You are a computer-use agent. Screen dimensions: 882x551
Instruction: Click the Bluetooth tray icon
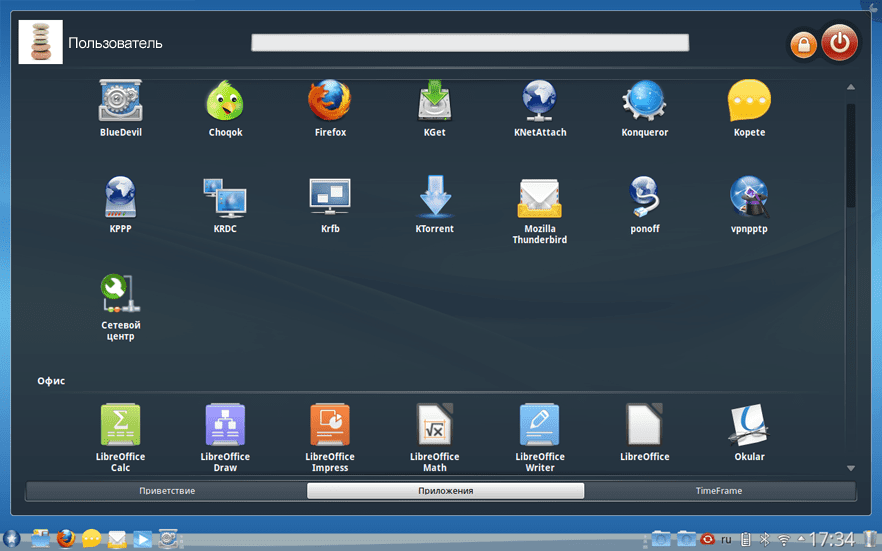point(764,539)
